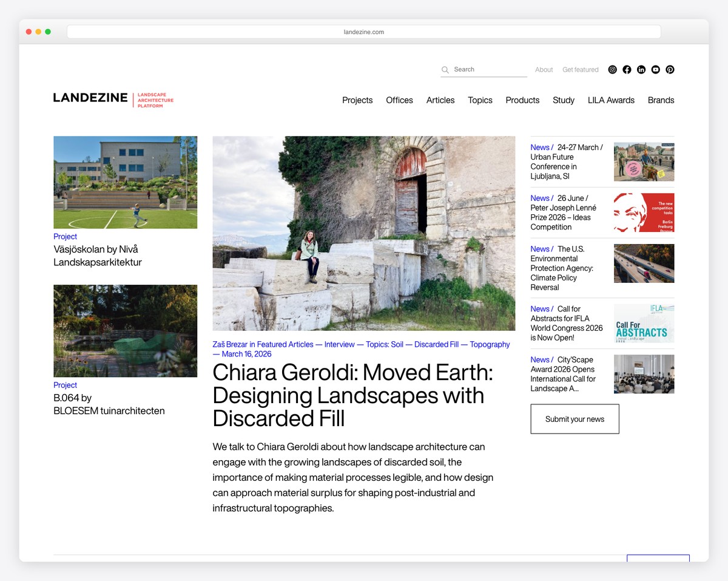This screenshot has height=581, width=728.
Task: Open the Topics navigation entry
Action: click(480, 100)
